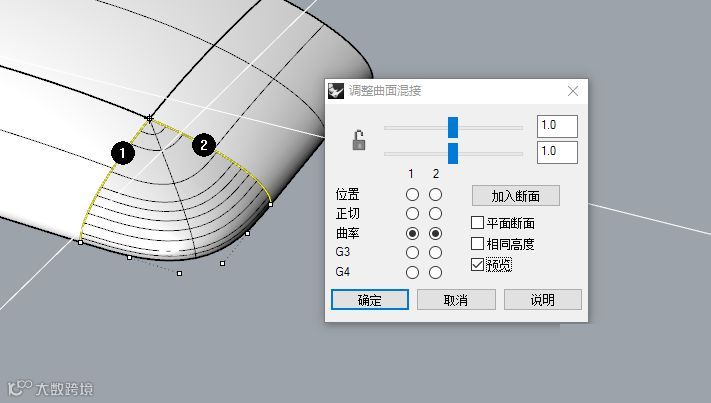Confirm with the 确定 button

pyautogui.click(x=370, y=300)
